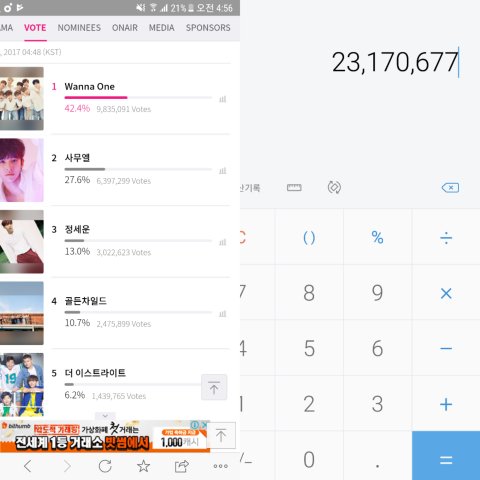Go back with the browser back arrow
The width and height of the screenshot is (480, 480).
28,466
